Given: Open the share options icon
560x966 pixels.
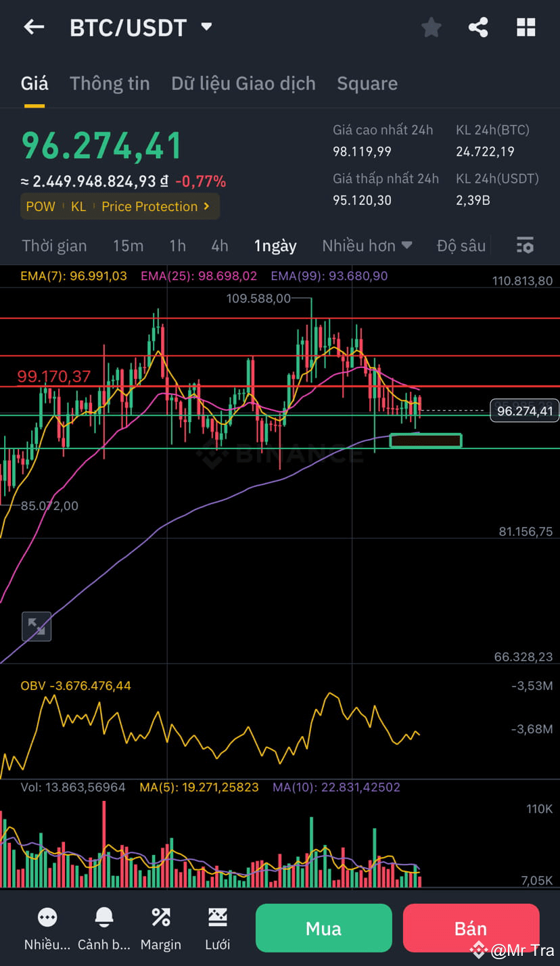Looking at the screenshot, I should click(x=478, y=27).
